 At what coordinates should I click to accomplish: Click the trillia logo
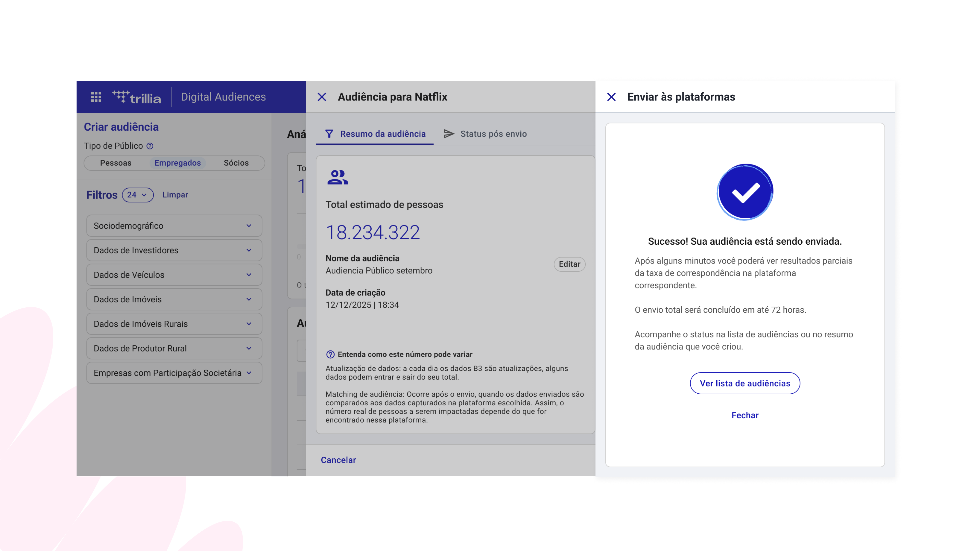[137, 97]
